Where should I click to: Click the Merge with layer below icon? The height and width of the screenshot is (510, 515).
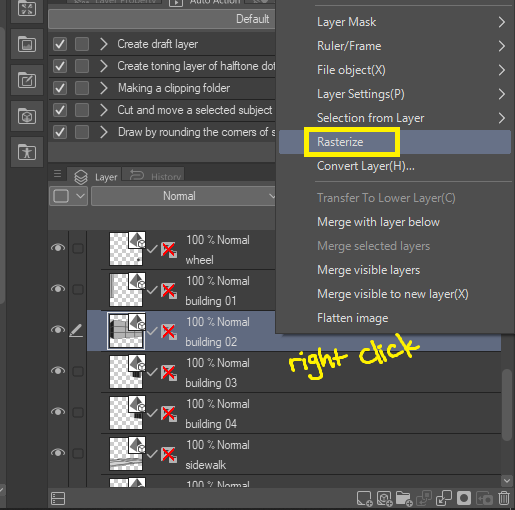pos(444,499)
